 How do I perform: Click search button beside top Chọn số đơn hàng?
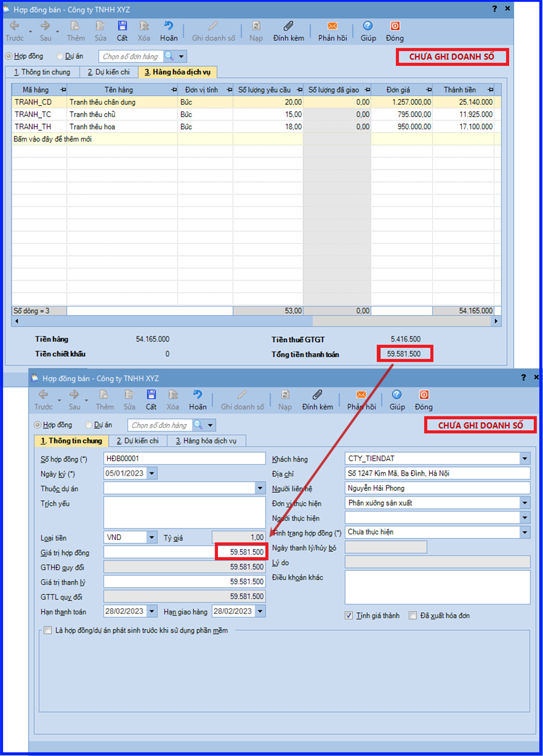click(x=168, y=56)
